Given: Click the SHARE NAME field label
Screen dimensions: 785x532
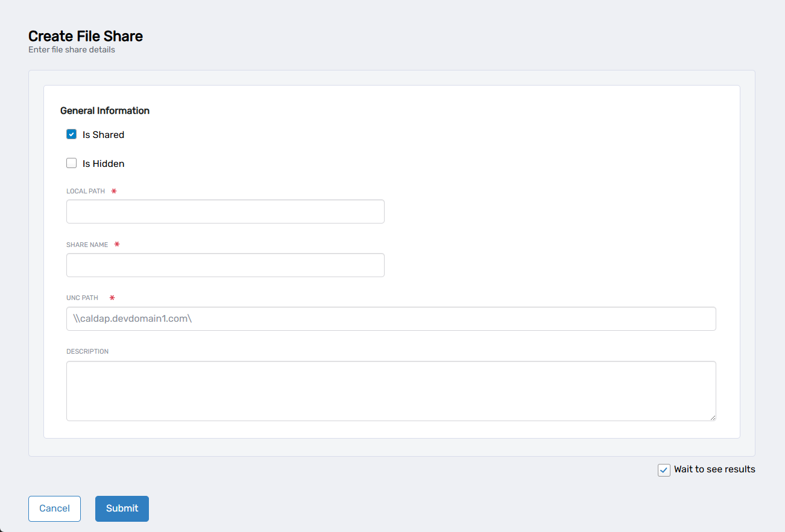Looking at the screenshot, I should click(87, 245).
